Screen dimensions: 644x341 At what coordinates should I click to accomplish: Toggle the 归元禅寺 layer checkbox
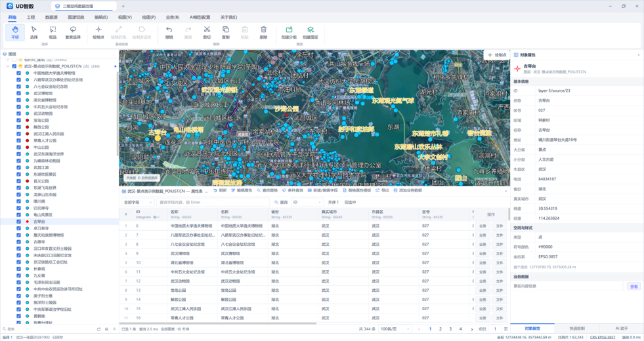click(18, 208)
